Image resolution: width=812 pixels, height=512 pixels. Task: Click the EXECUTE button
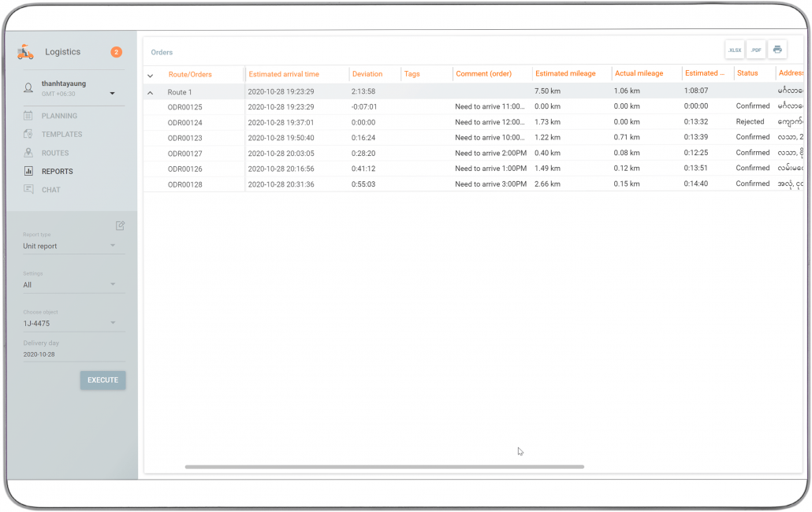[102, 380]
